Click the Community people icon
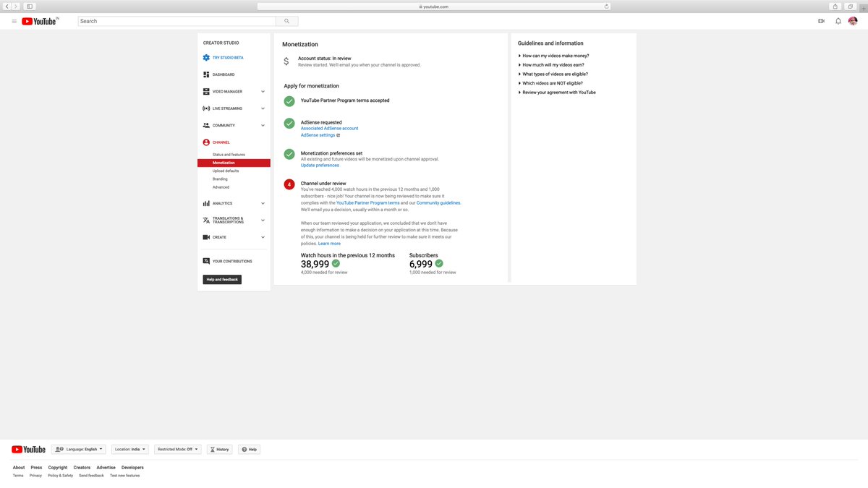 click(x=206, y=125)
